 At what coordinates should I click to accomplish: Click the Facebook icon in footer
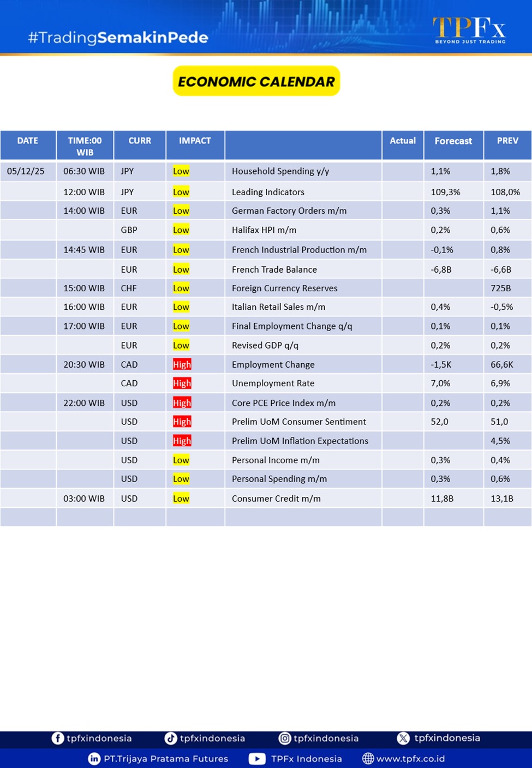(x=57, y=738)
